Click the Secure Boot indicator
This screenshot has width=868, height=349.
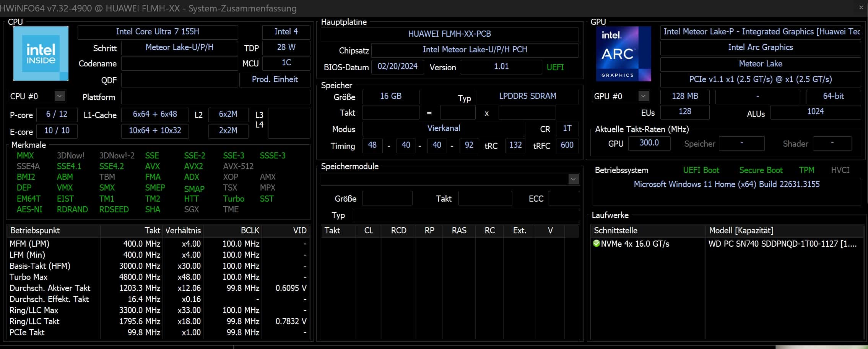coord(761,170)
